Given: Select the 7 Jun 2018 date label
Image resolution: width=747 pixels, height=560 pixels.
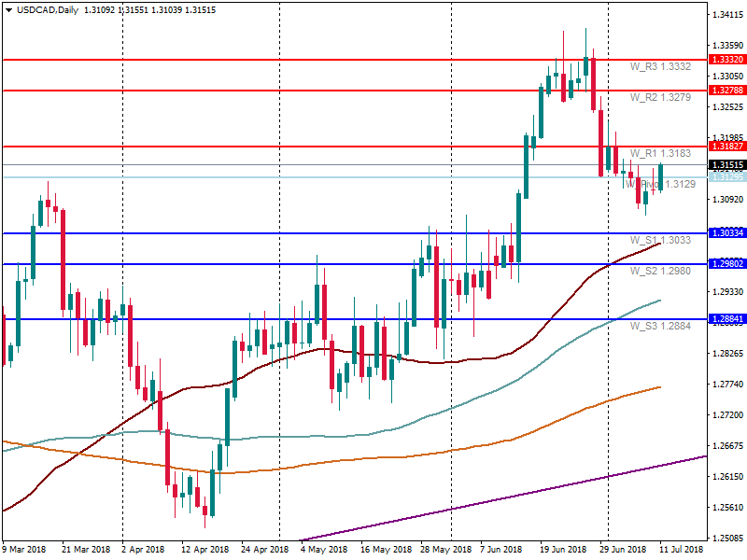Looking at the screenshot, I should tap(503, 550).
